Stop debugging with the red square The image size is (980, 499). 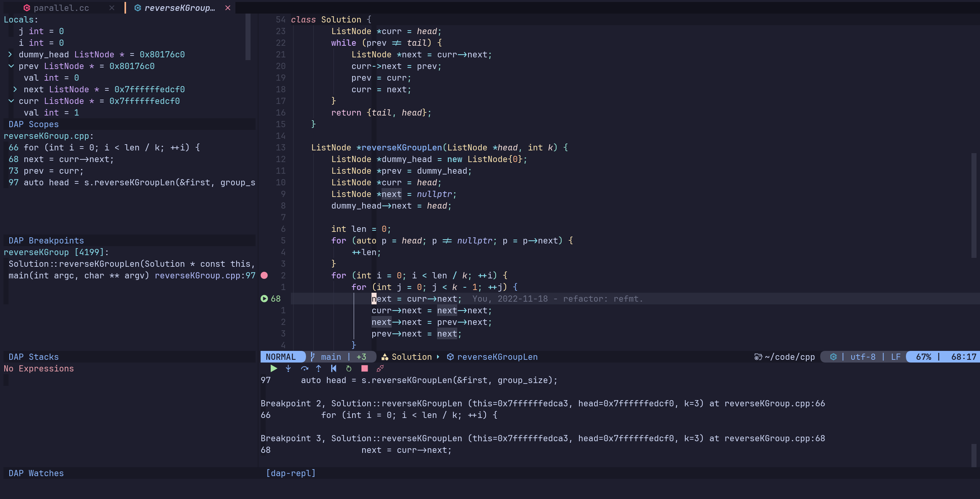coord(365,369)
